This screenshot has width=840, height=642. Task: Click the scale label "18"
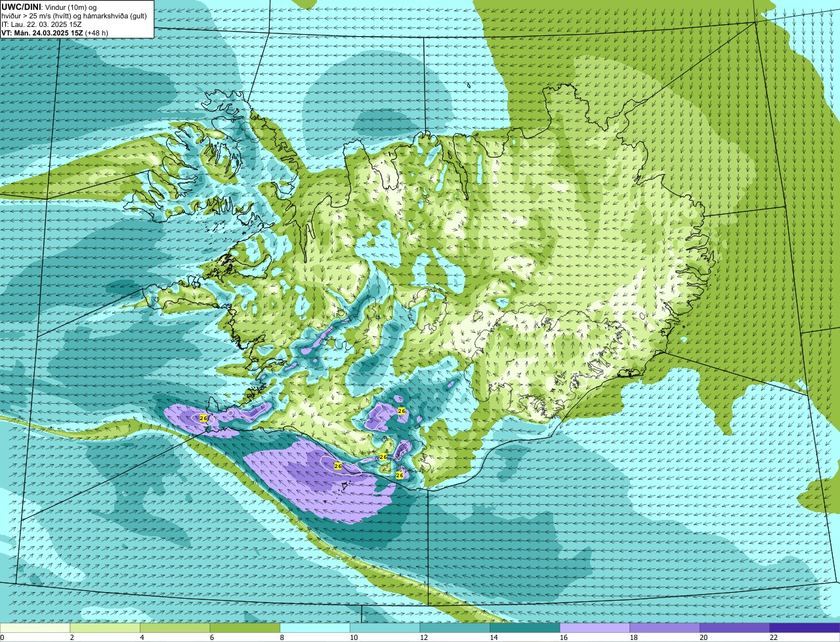(x=633, y=637)
